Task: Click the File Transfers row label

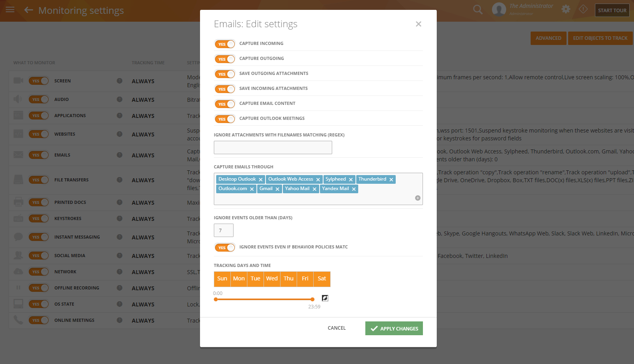Action: [71, 180]
